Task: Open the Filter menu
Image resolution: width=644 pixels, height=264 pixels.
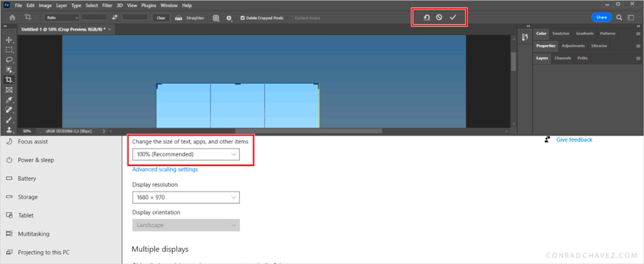Action: coord(107,6)
